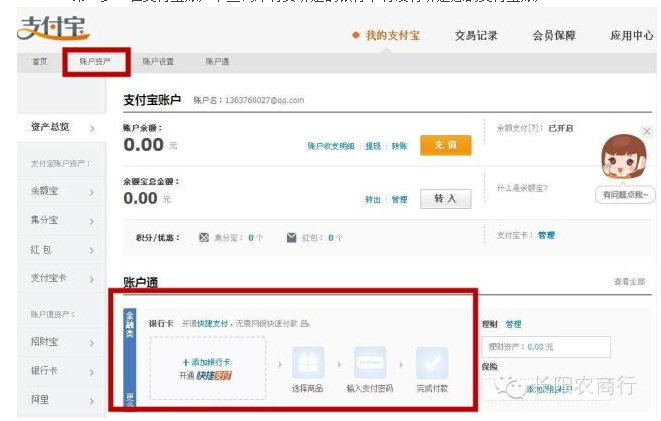Screen dimensions: 661x421
Task: Expand the chevron beside 红包 in sidebar
Action: [x=92, y=251]
